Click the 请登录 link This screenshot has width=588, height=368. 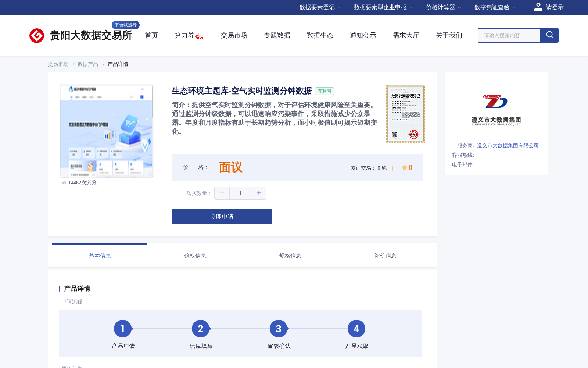pos(555,7)
